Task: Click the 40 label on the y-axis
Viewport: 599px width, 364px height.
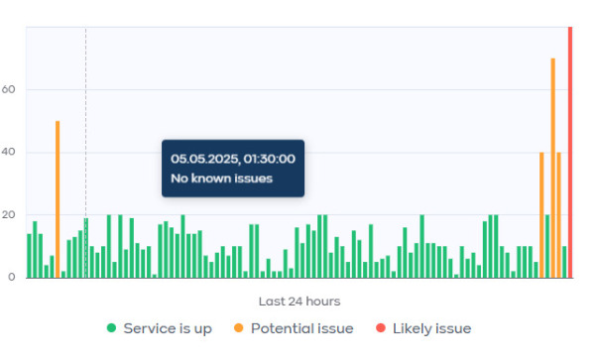Action: [x=8, y=152]
